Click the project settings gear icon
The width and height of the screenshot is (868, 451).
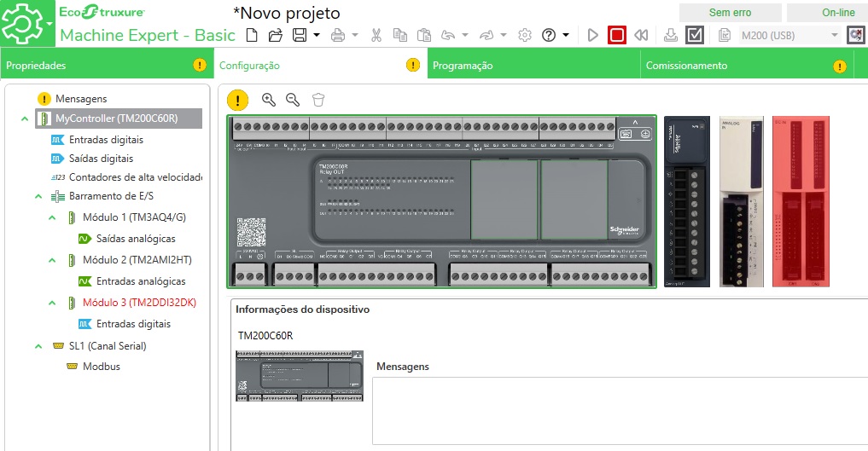(525, 35)
